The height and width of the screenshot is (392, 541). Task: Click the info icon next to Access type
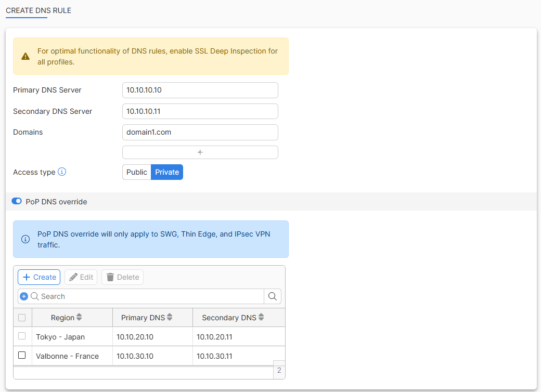pos(62,171)
